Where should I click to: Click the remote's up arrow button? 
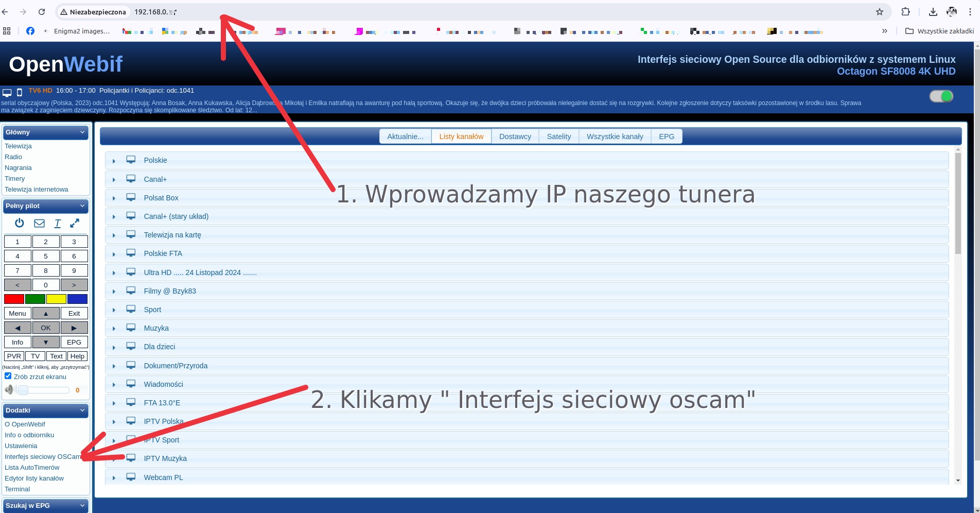coord(46,313)
